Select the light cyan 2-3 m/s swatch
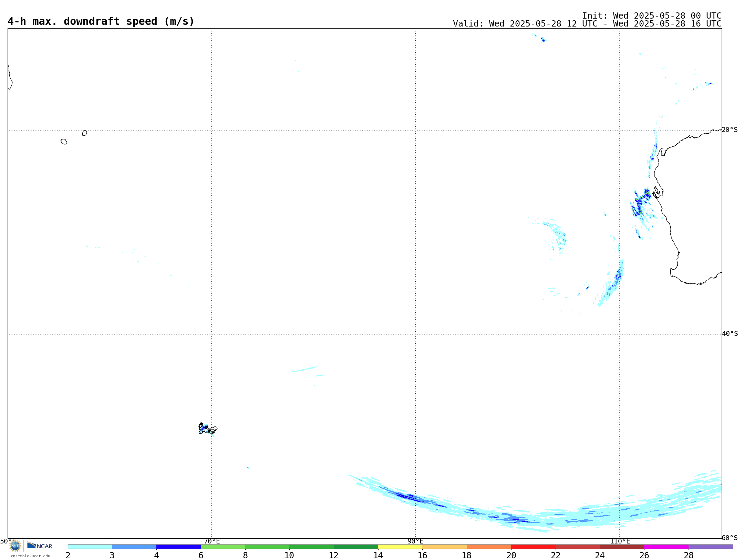Screen dimensions: 744x560 [x=90, y=547]
